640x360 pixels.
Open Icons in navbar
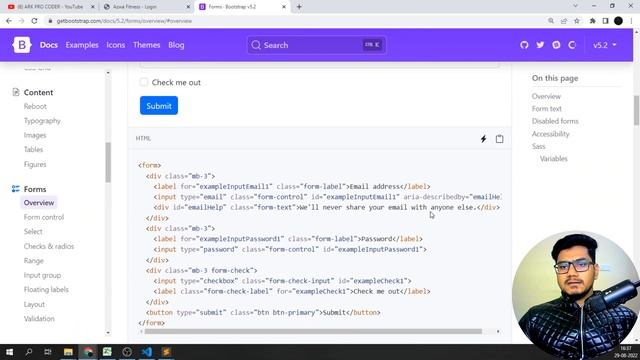tap(116, 45)
